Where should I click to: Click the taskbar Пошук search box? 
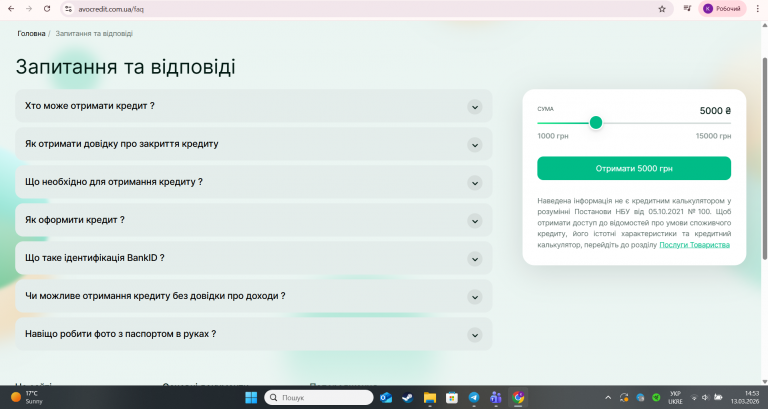[319, 397]
